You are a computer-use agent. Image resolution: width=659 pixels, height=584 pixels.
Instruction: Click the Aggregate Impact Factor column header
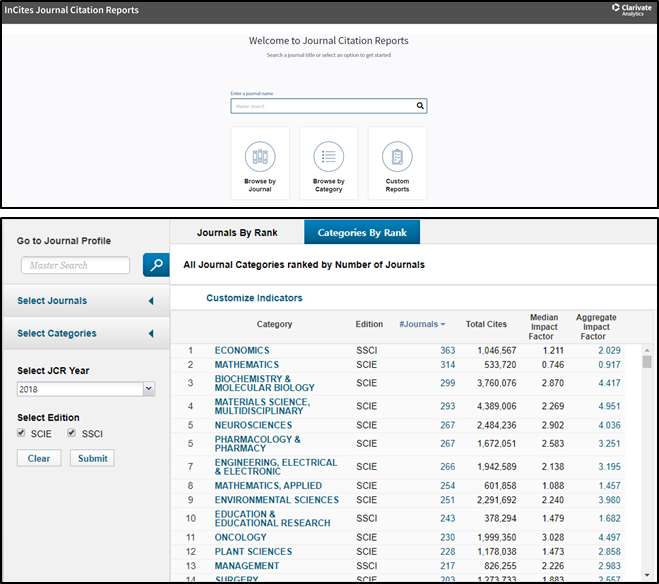(596, 327)
